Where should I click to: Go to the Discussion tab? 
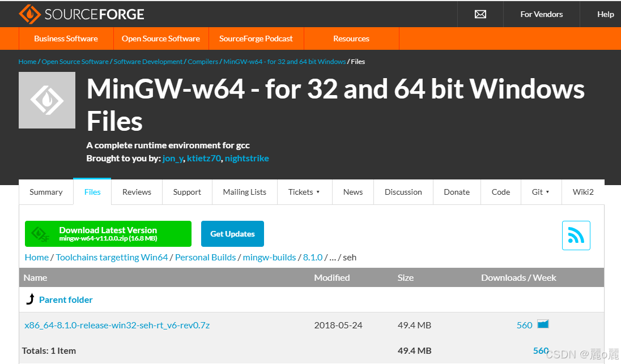[403, 192]
